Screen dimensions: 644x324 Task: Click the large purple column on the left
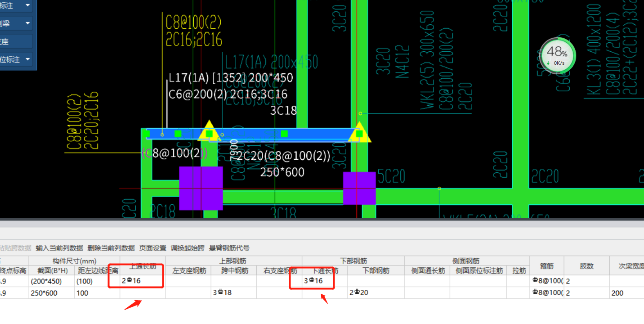coord(201,188)
